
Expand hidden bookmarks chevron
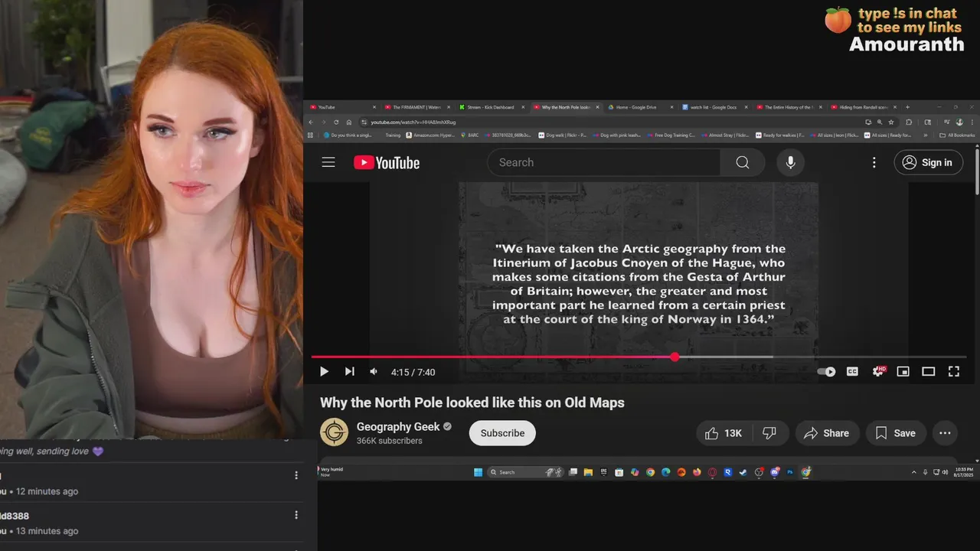click(x=926, y=135)
